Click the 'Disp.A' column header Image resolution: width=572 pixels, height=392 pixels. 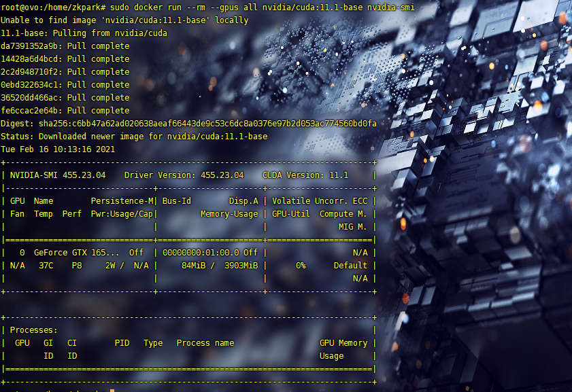243,201
